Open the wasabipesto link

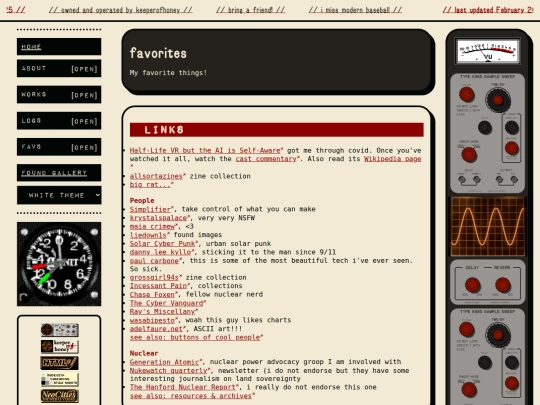pos(154,320)
